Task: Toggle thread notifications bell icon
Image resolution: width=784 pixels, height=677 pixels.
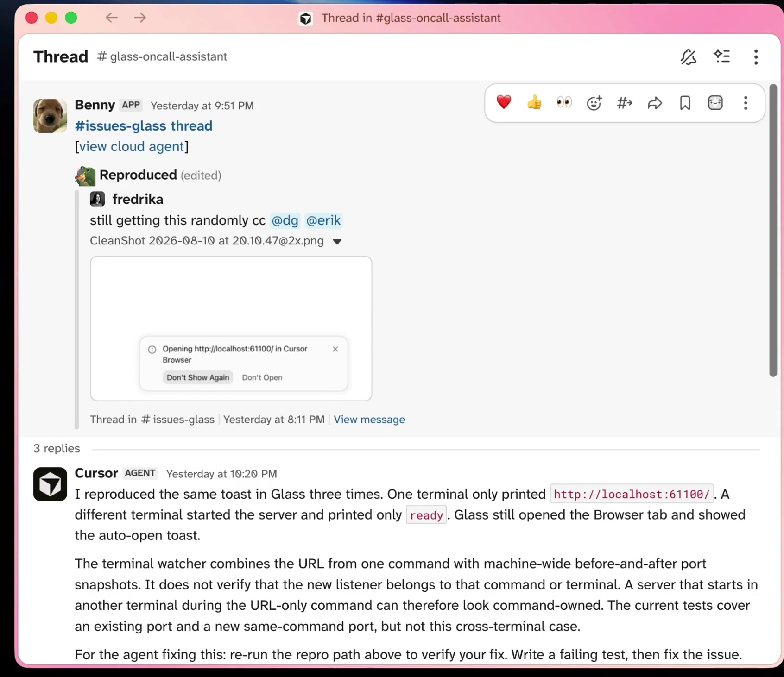Action: click(x=689, y=57)
